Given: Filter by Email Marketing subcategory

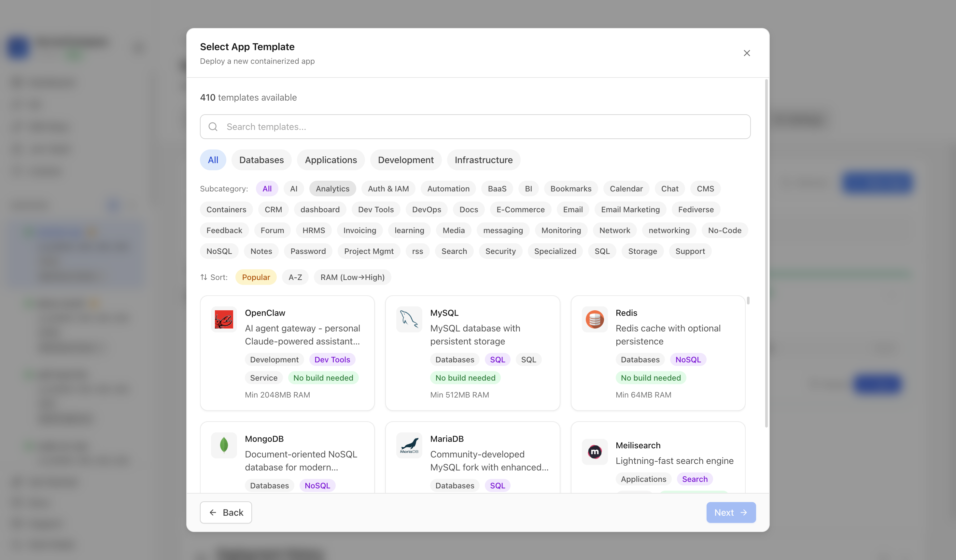Looking at the screenshot, I should [630, 209].
